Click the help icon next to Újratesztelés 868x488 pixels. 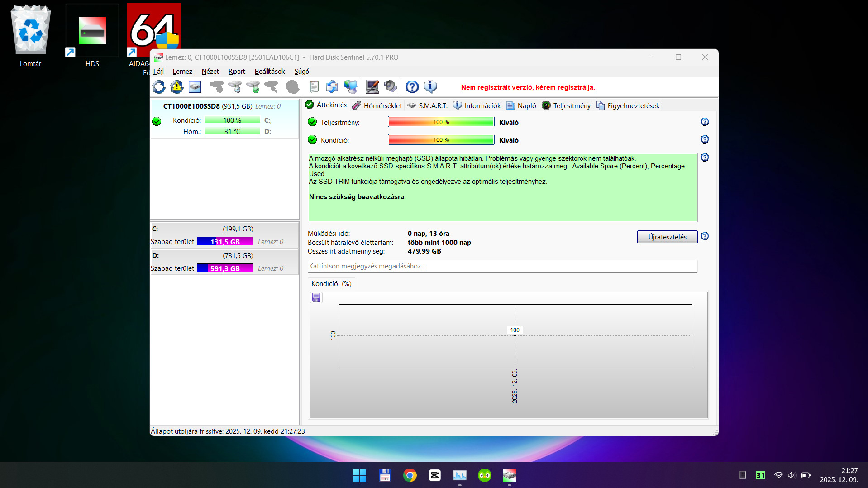click(x=705, y=236)
